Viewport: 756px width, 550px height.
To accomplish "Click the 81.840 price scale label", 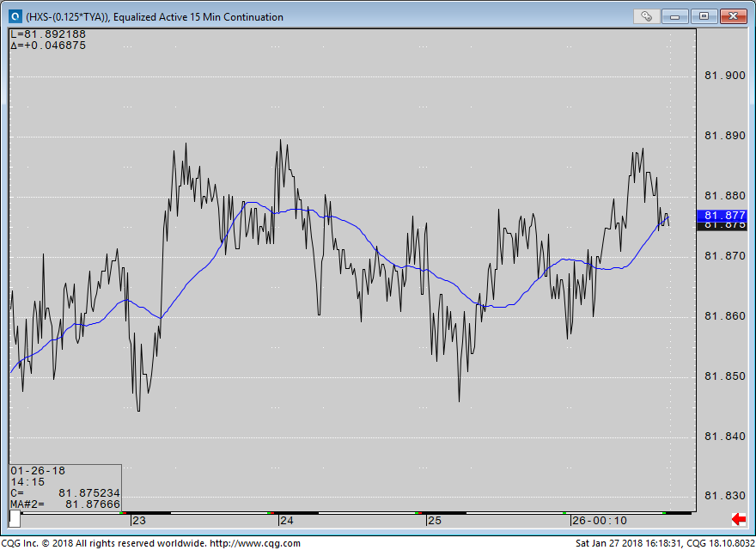I will (725, 437).
